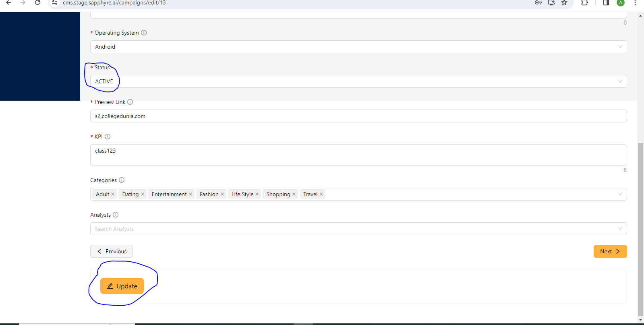644x325 pixels.
Task: Show KPI info icon
Action: pyautogui.click(x=108, y=137)
